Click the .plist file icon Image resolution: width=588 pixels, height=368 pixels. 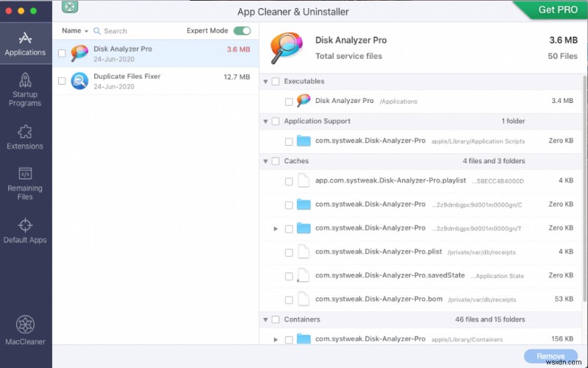point(304,252)
